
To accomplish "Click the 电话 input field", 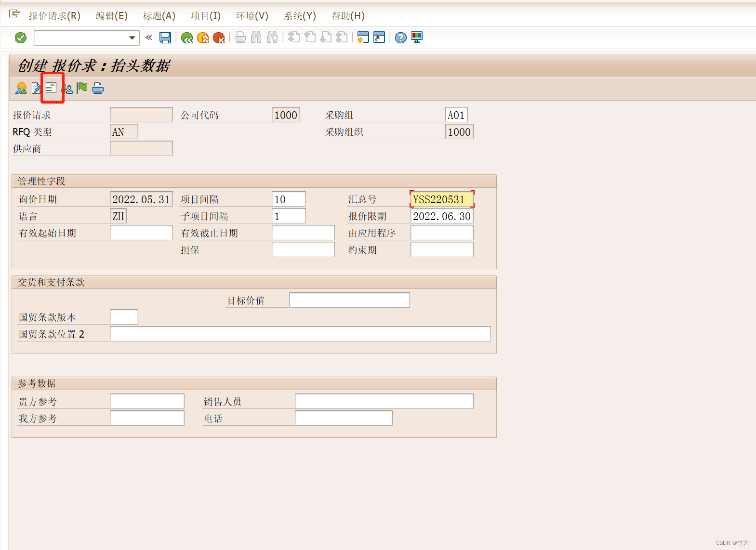I will pyautogui.click(x=344, y=419).
